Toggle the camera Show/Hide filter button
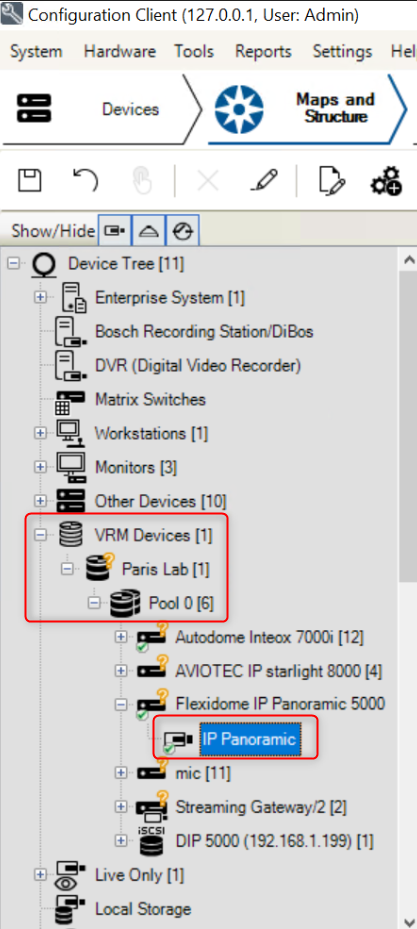The height and width of the screenshot is (929, 417). [x=113, y=230]
